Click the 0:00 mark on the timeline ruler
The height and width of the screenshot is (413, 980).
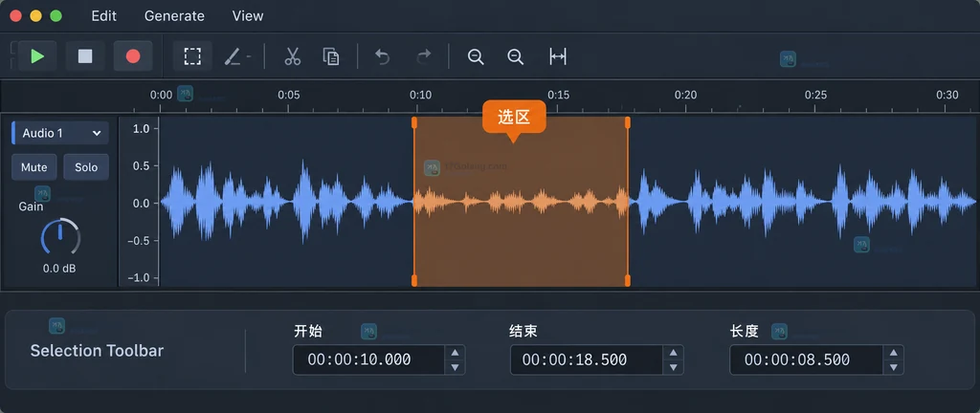[x=161, y=96]
